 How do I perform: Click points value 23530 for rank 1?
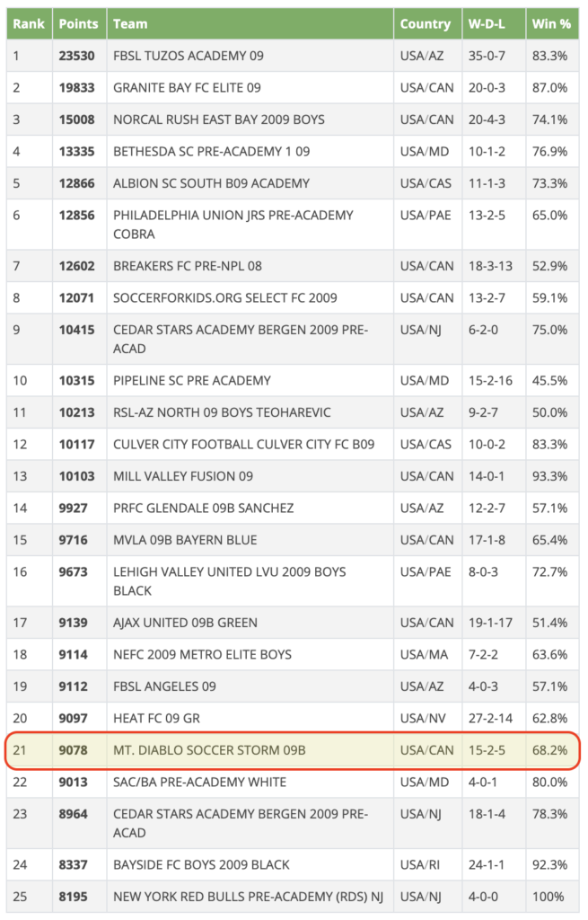click(77, 56)
